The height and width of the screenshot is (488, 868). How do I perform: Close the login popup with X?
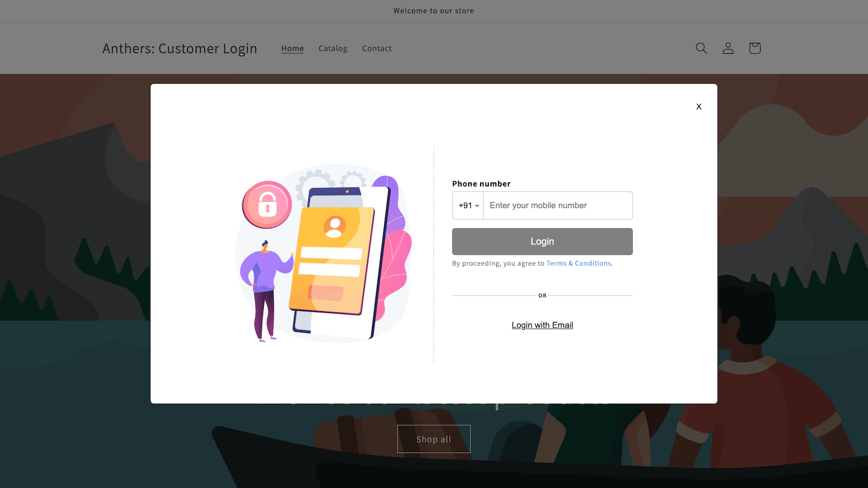(x=699, y=107)
